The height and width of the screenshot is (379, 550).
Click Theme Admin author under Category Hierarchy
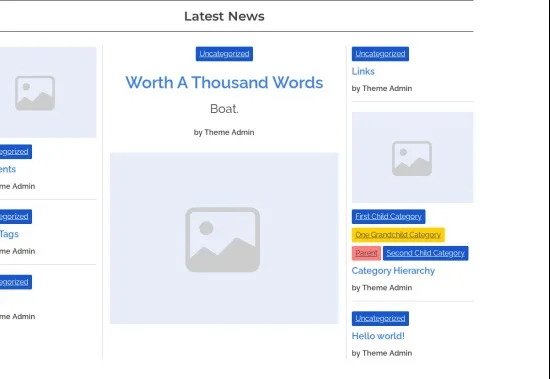[x=387, y=288]
